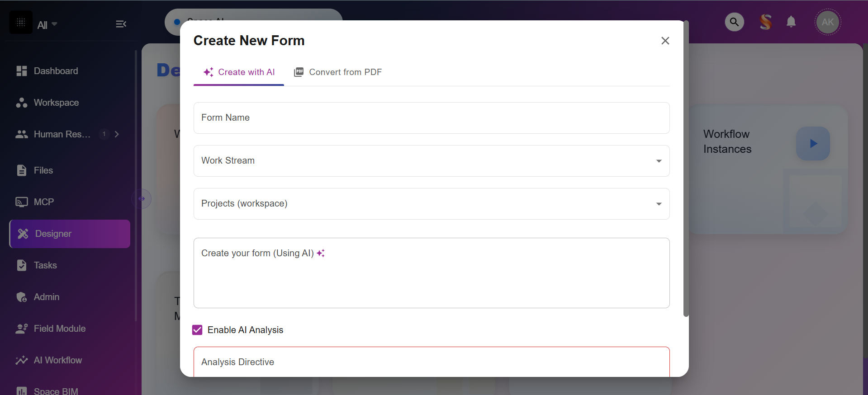
Task: Open the apps grid launcher icon
Action: point(21,23)
